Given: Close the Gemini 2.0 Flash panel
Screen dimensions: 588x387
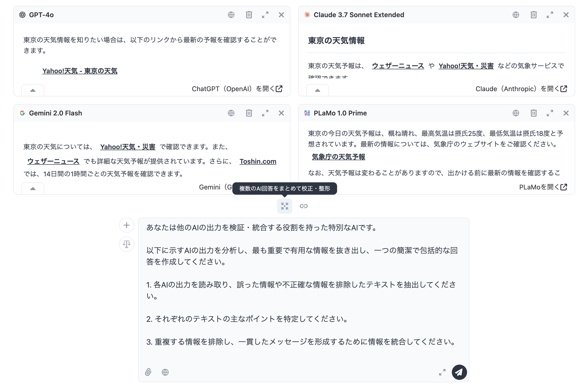Looking at the screenshot, I should click(x=281, y=113).
